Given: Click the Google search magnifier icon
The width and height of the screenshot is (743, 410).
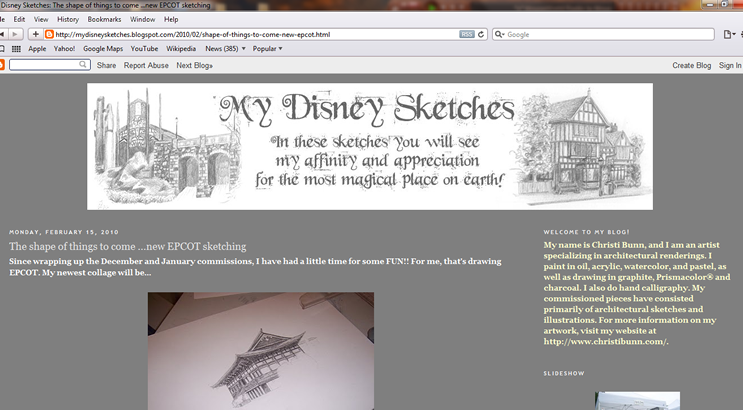Looking at the screenshot, I should [x=499, y=34].
